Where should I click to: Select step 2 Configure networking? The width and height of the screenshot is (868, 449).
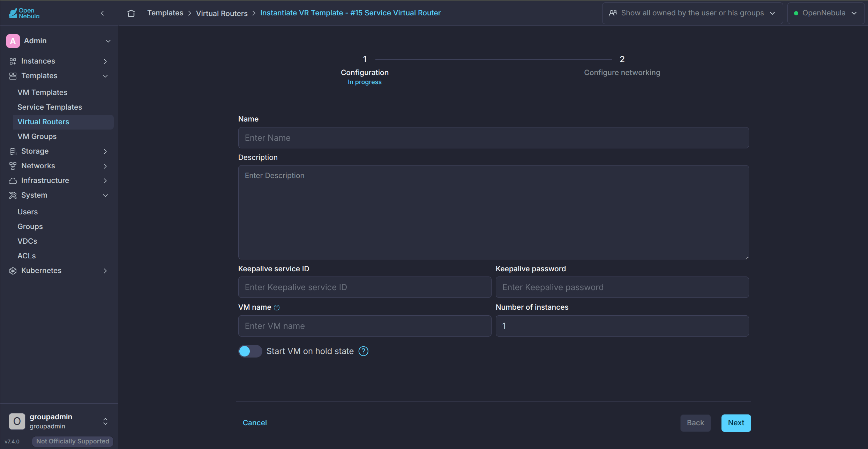622,66
